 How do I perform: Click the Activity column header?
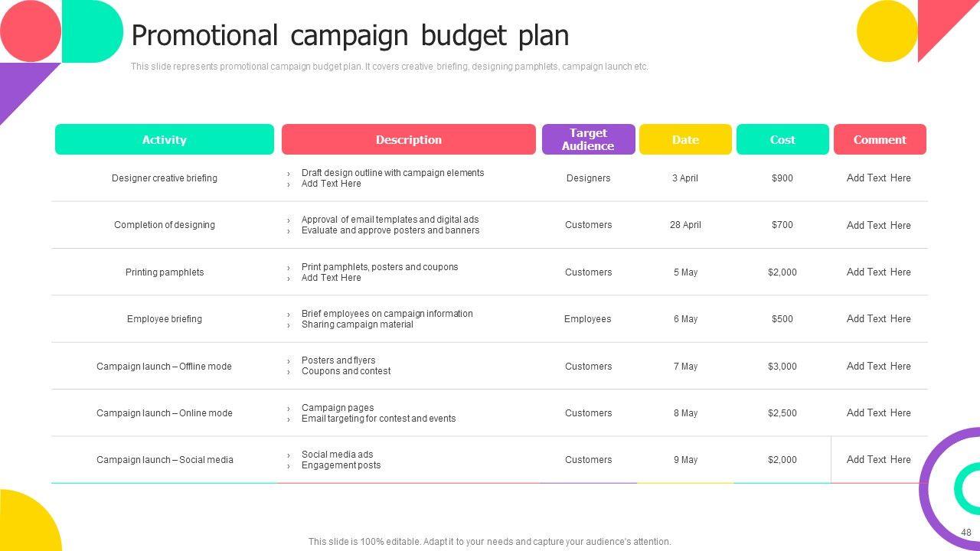165,139
